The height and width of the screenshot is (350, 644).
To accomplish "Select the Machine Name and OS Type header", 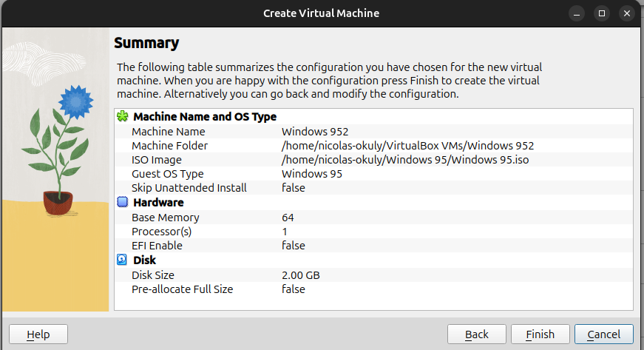I will (x=205, y=117).
